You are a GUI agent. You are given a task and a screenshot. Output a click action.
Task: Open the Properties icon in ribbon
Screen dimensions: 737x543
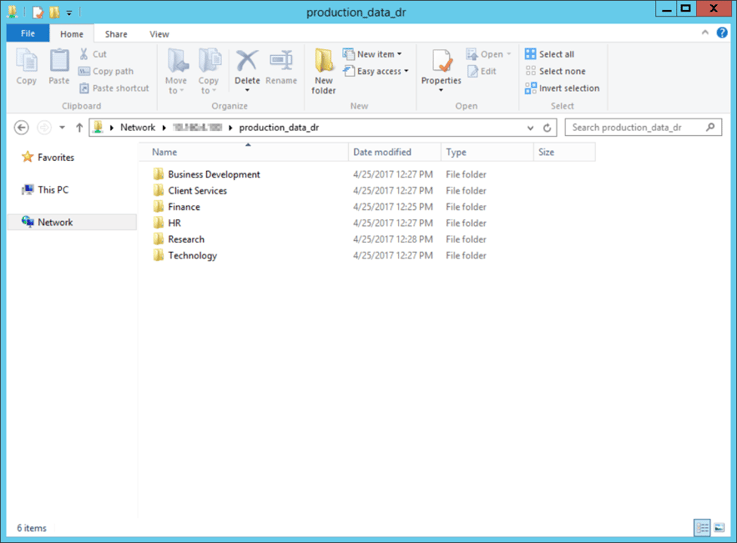click(x=441, y=66)
